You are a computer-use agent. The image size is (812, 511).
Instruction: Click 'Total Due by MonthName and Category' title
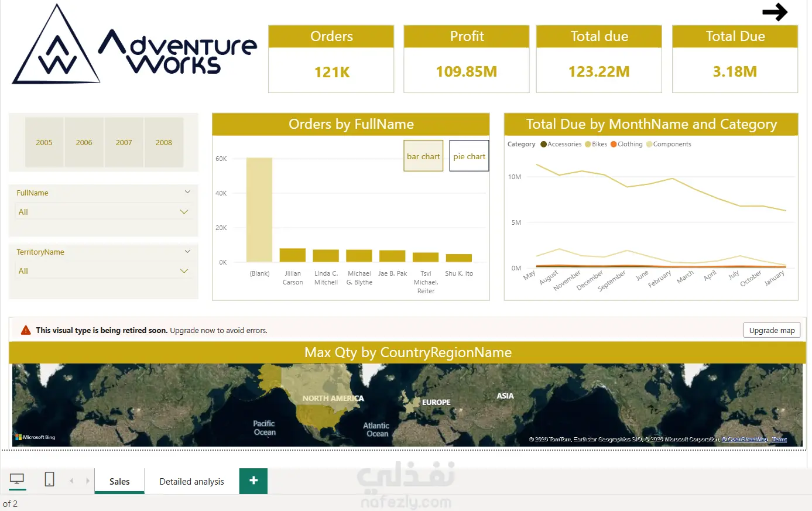652,124
